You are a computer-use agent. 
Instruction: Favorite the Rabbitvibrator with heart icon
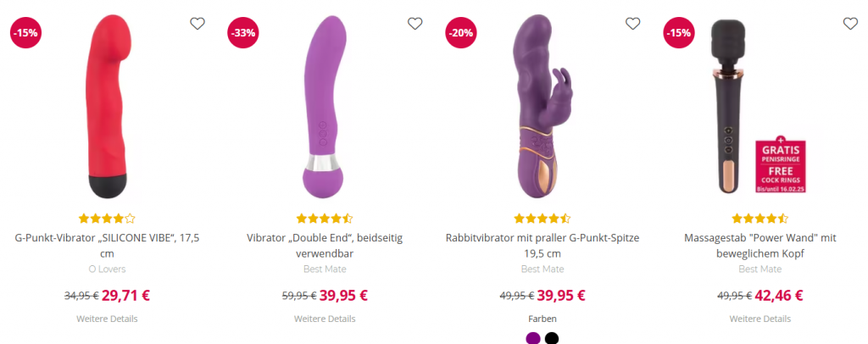click(x=632, y=23)
